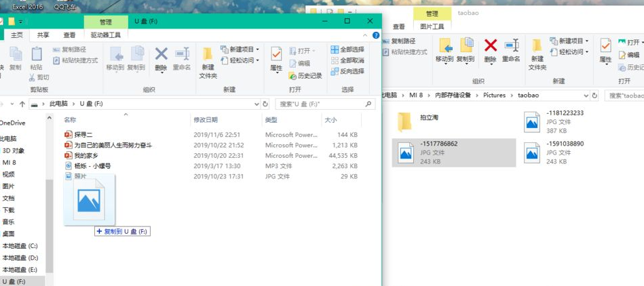This screenshot has width=644, height=286.
Task: Open address bar history dropdown in U盘 window
Action: (256, 104)
